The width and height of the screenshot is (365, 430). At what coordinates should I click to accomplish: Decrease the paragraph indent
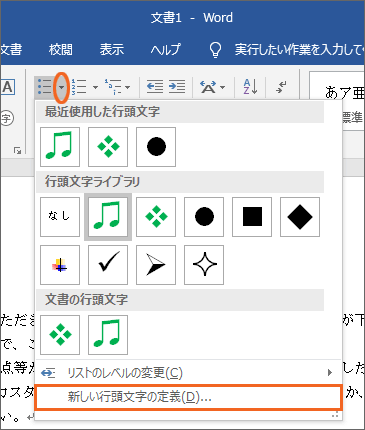point(155,87)
